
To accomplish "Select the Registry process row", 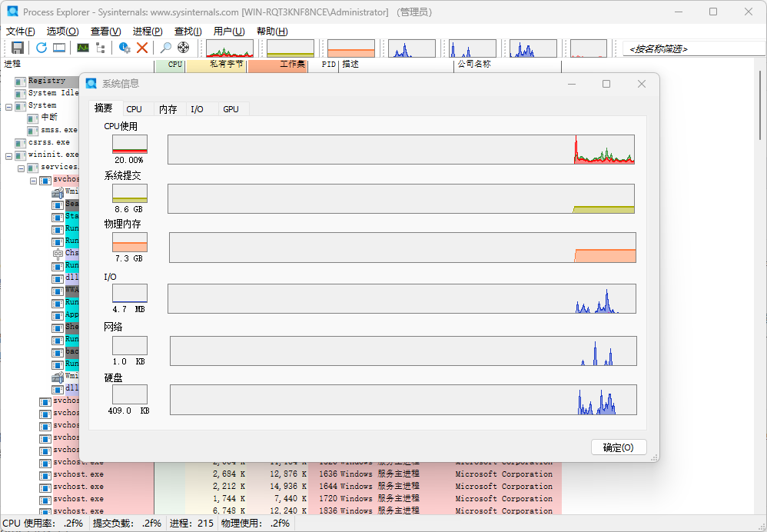I will 47,81.
